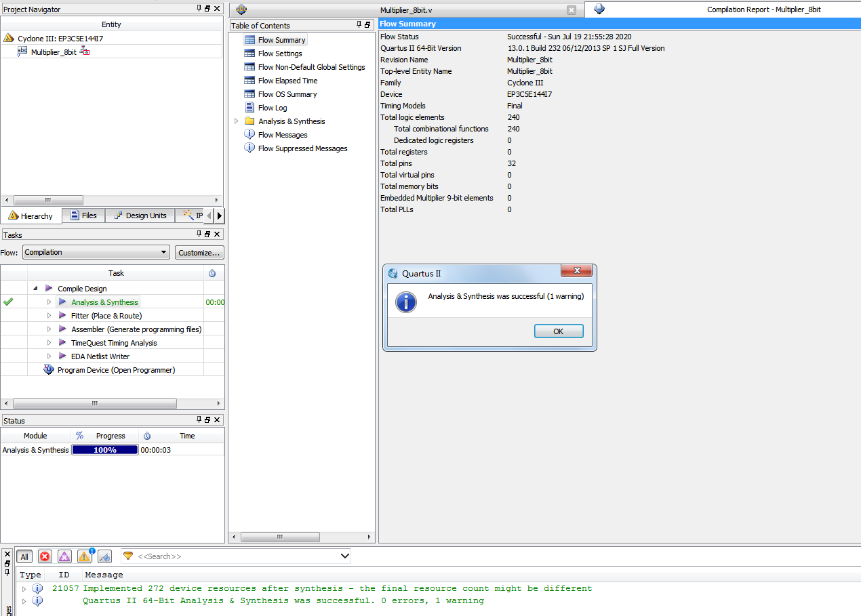
Task: Click the search filter funnel icon
Action: tap(128, 556)
